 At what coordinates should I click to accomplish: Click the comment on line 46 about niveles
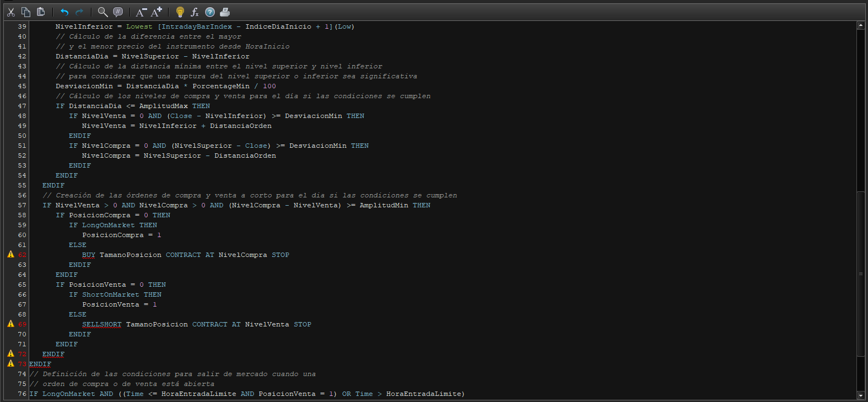[243, 96]
